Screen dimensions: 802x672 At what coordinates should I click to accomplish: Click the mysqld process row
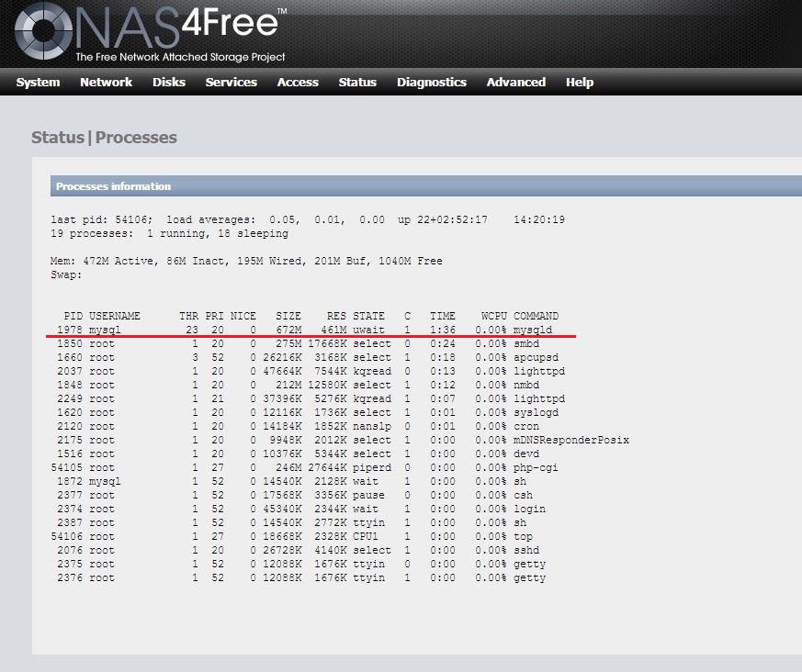[x=304, y=330]
